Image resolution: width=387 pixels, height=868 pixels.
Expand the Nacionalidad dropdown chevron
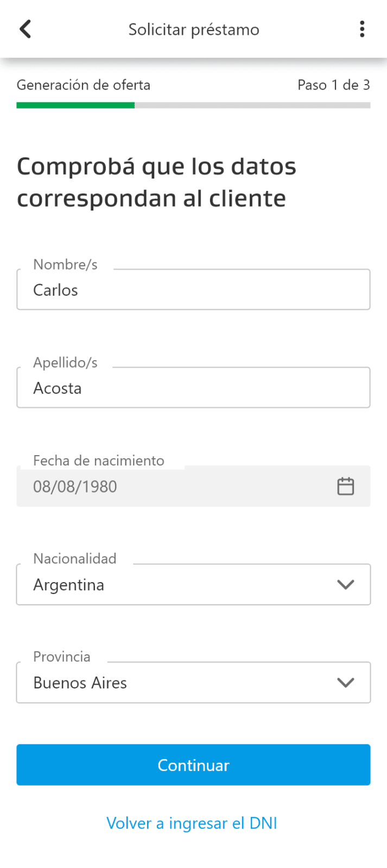coord(346,584)
